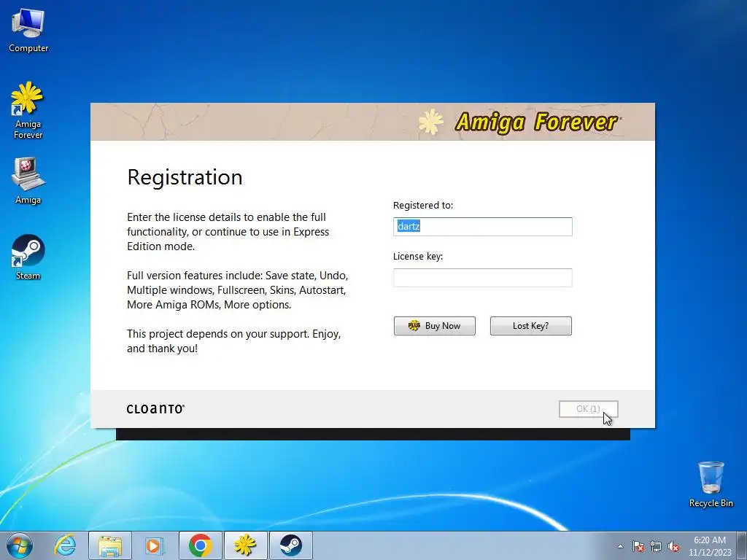Click the 'Full version features include' paragraph

click(x=237, y=290)
